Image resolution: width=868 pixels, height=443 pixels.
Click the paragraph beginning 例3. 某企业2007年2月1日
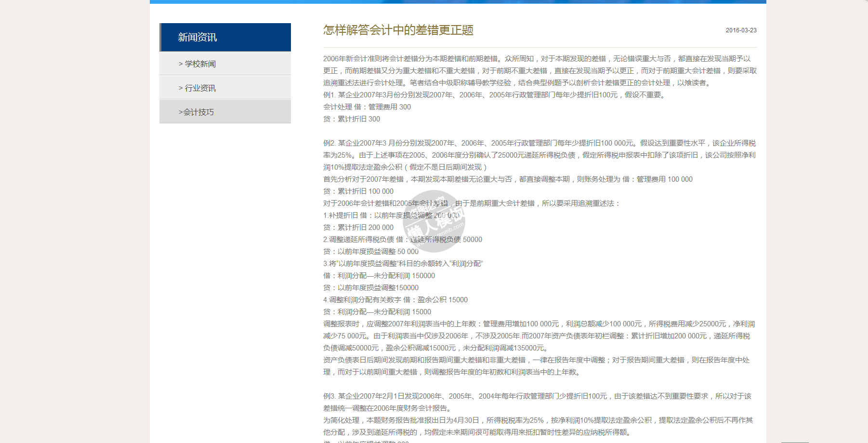pyautogui.click(x=537, y=402)
